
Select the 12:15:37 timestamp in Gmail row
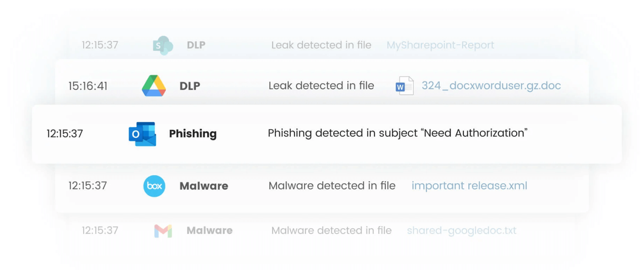pos(100,230)
